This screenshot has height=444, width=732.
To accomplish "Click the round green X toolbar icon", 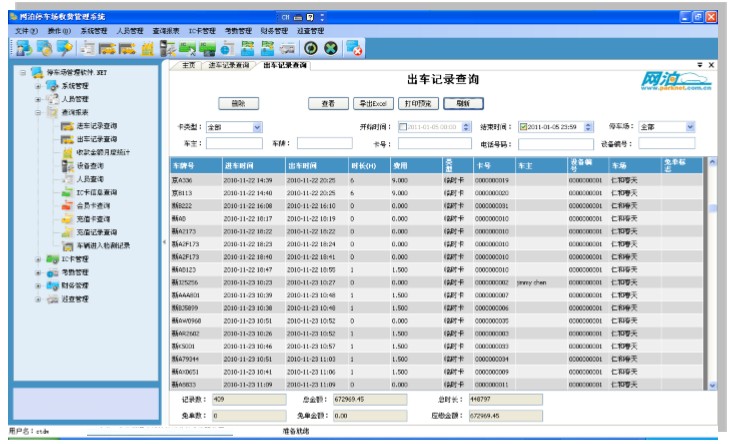I will tap(331, 48).
